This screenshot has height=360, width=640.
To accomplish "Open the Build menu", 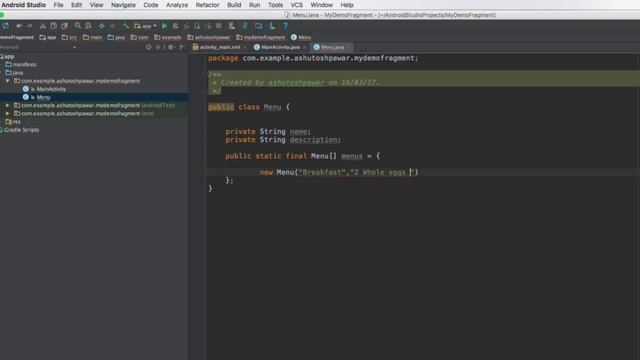I will [234, 5].
